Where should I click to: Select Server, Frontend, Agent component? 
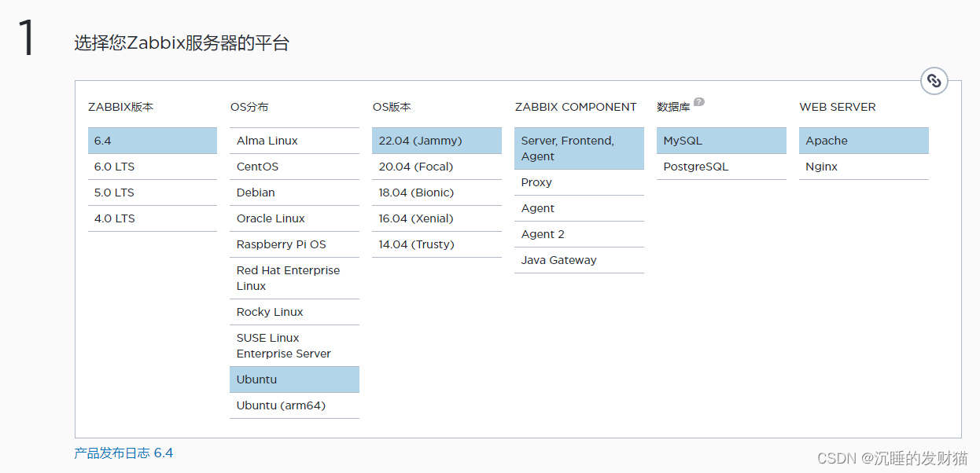coord(579,148)
